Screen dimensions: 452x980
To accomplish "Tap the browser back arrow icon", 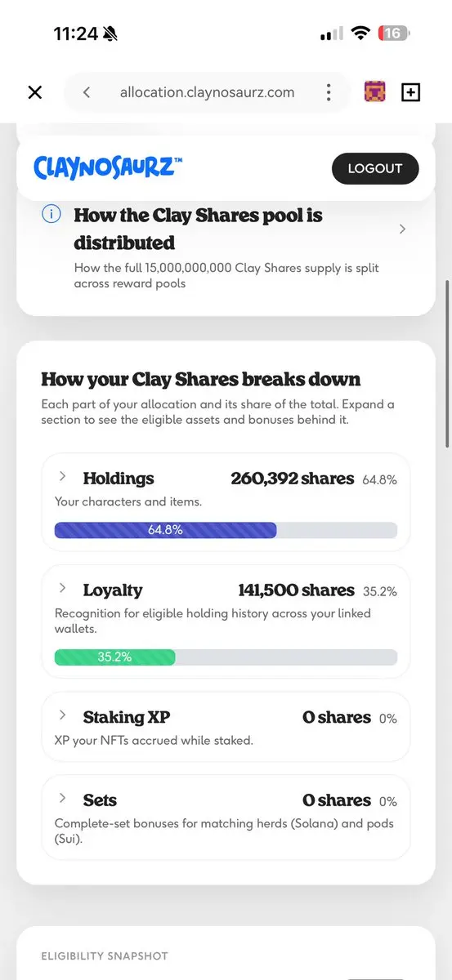I will 87,92.
